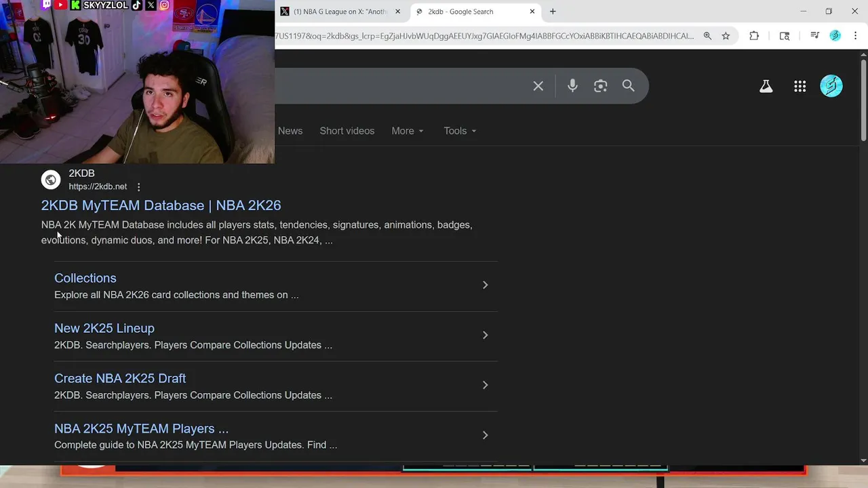The height and width of the screenshot is (488, 868).
Task: Click the 2KDB globe favicon
Action: 51,180
